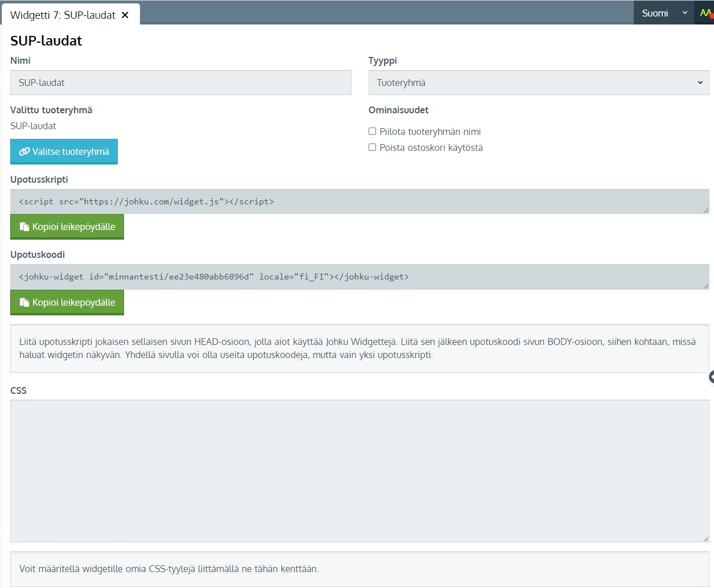Click the AA text size icon
This screenshot has height=588, width=714.
(705, 13)
